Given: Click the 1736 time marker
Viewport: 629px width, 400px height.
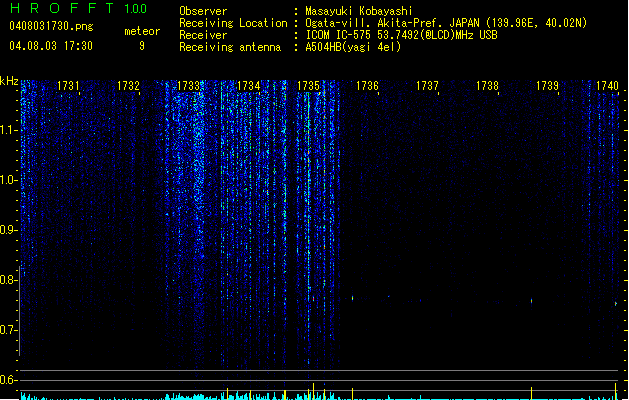Looking at the screenshot, I should pos(367,86).
